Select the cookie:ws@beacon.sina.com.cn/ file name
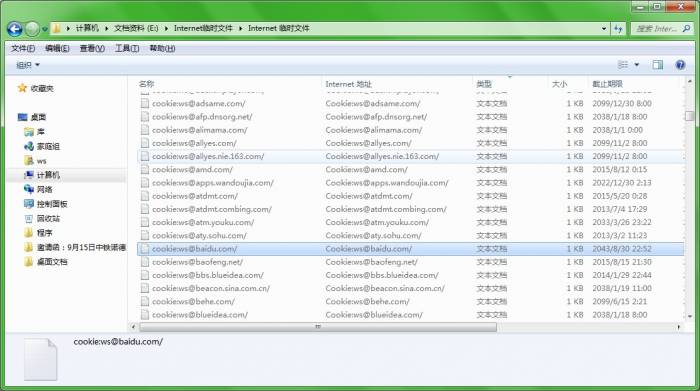 pyautogui.click(x=211, y=288)
